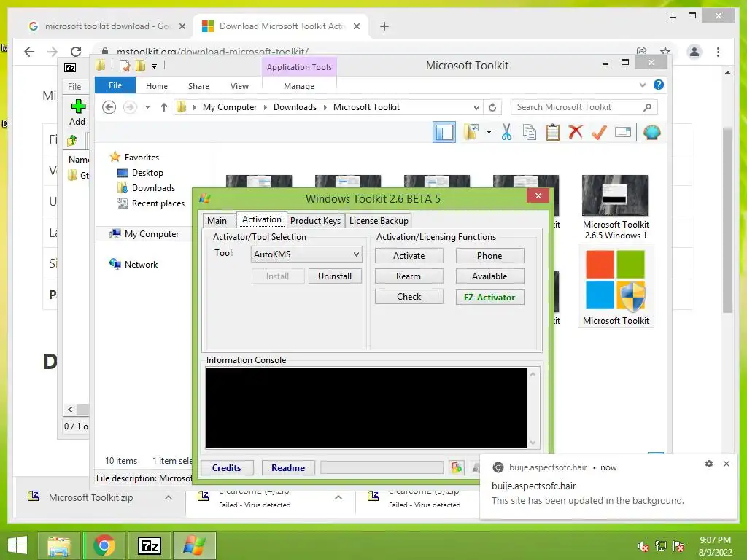Viewport: 747px width, 560px height.
Task: Select Desktop in Favorites tree
Action: (147, 173)
